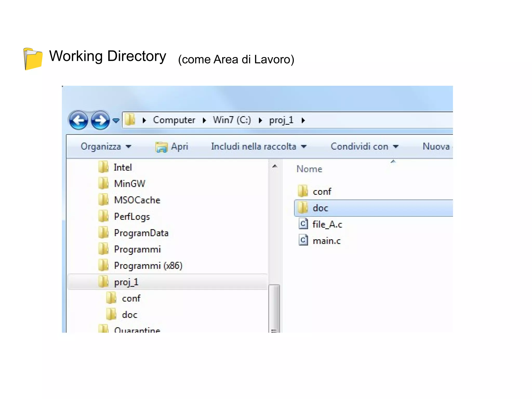532x399 pixels.
Task: Select doc subfolder under proj_1 in tree
Action: tap(130, 315)
